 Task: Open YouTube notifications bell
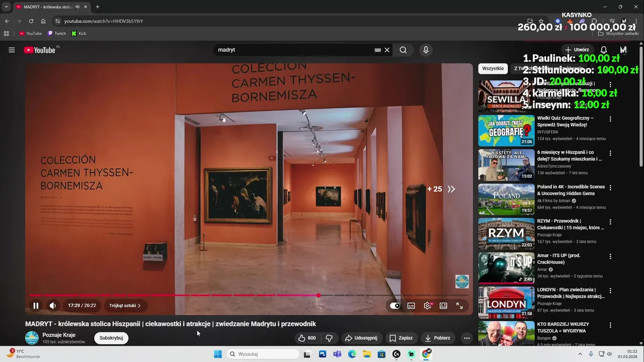coord(604,50)
